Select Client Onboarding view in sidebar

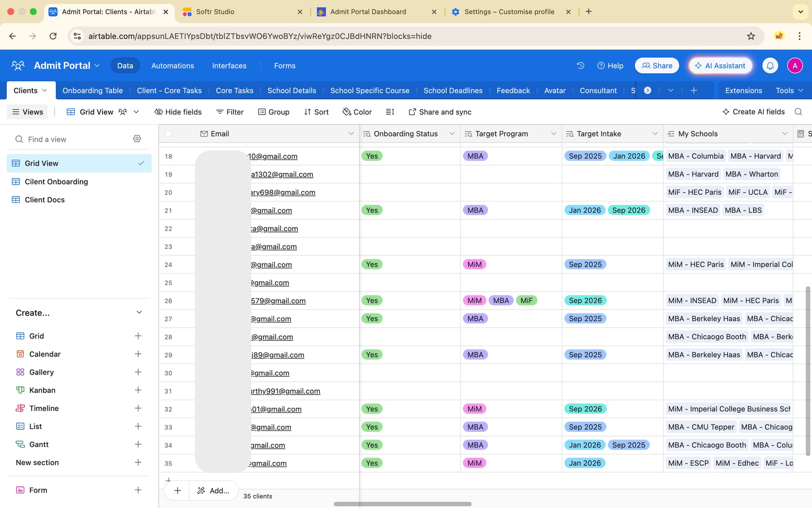[79, 182]
